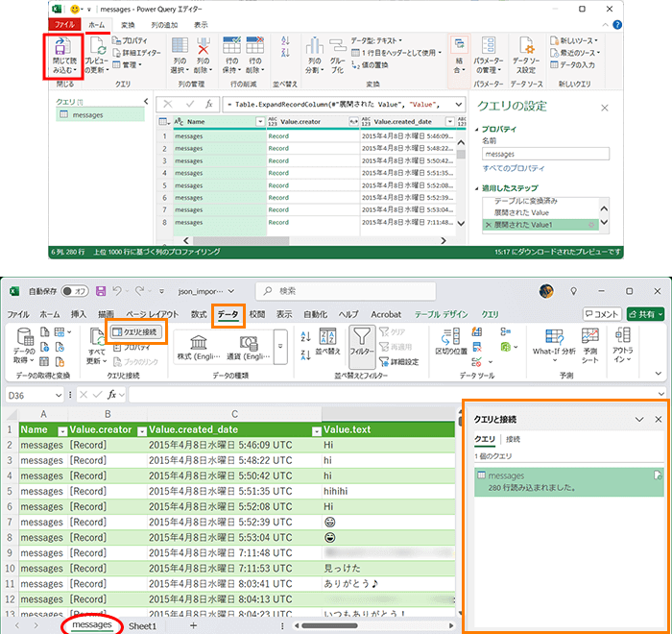672x634 pixels.
Task: Refresh preview in Power Query editor
Action: [x=97, y=56]
